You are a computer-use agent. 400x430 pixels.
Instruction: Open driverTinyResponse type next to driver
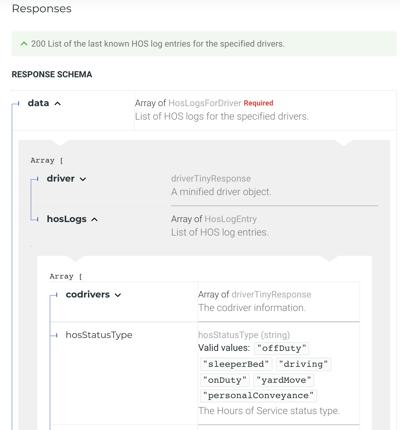(211, 179)
